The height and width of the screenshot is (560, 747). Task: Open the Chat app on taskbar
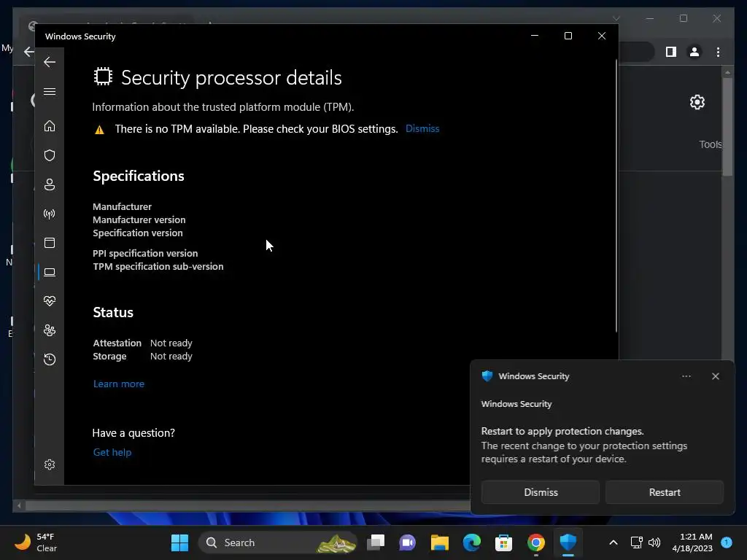pos(407,542)
